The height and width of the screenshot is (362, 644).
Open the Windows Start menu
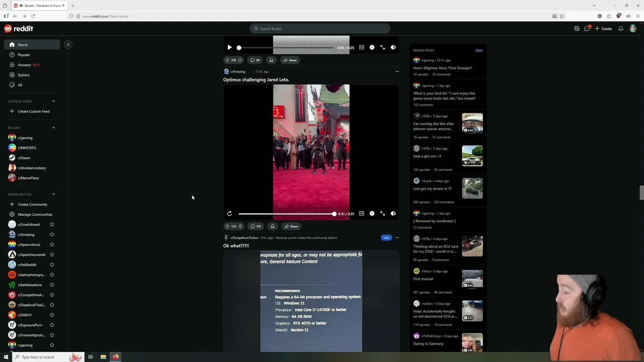6,357
